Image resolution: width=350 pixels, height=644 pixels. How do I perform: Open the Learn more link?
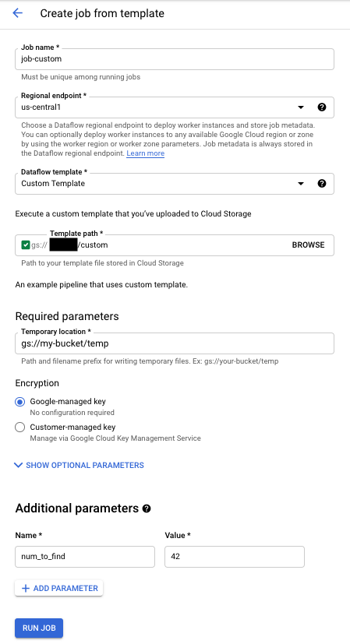pos(146,153)
